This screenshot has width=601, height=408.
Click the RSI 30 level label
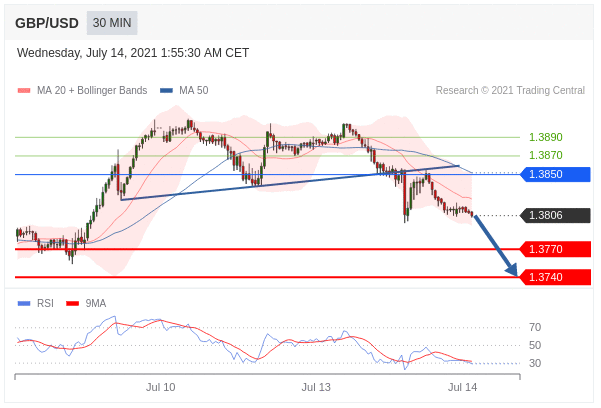point(535,363)
